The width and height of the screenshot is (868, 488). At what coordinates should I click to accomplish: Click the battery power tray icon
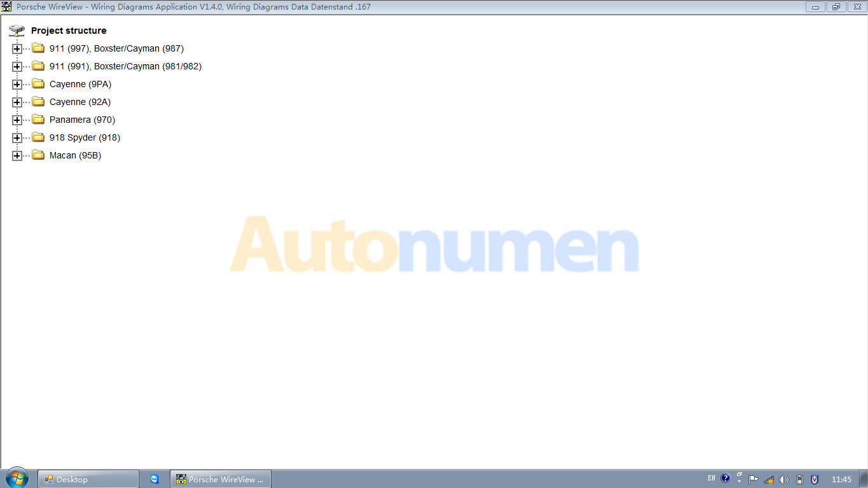pos(799,480)
